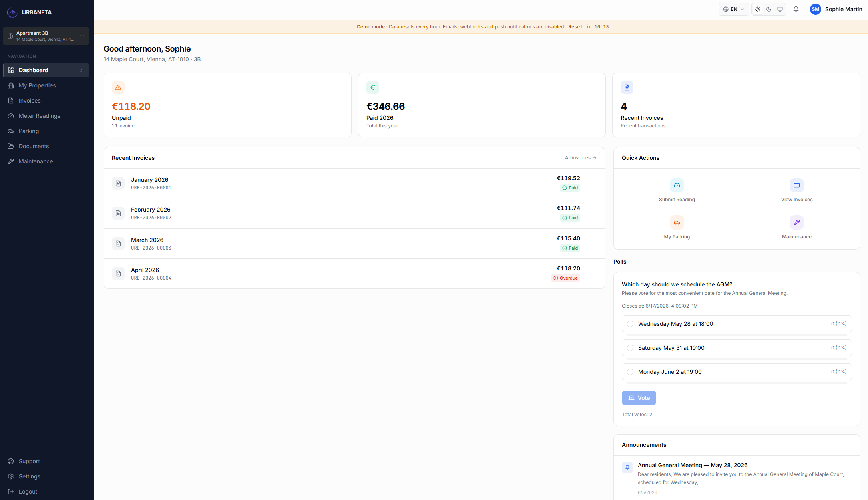
Task: Click the €111.74 amount for February 2026
Action: [568, 208]
